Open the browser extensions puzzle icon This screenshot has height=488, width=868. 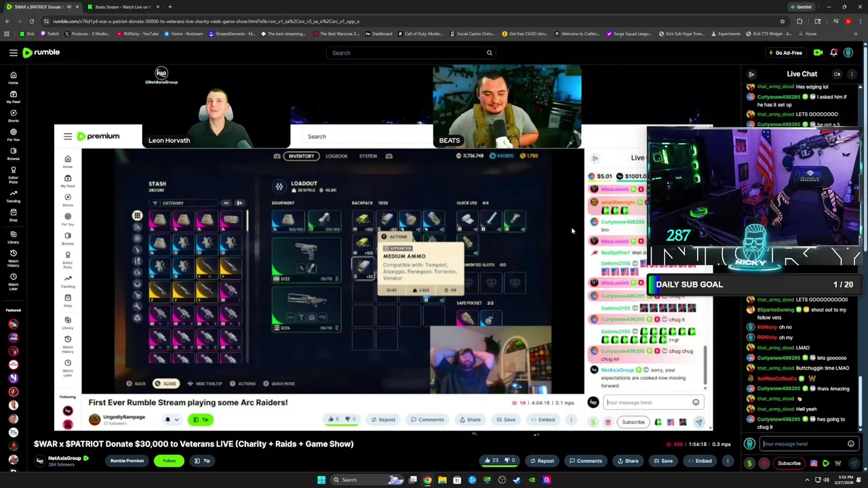point(800,21)
